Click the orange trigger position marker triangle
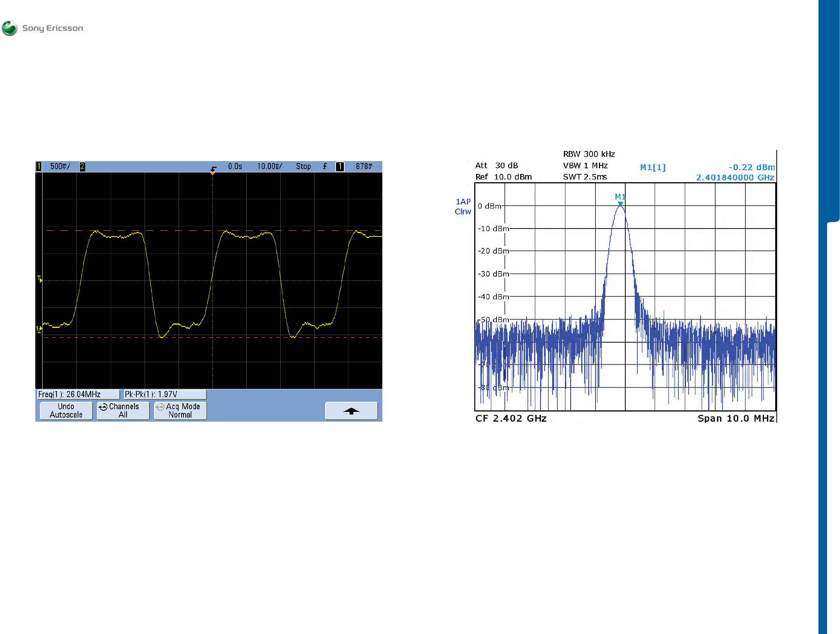 click(213, 173)
